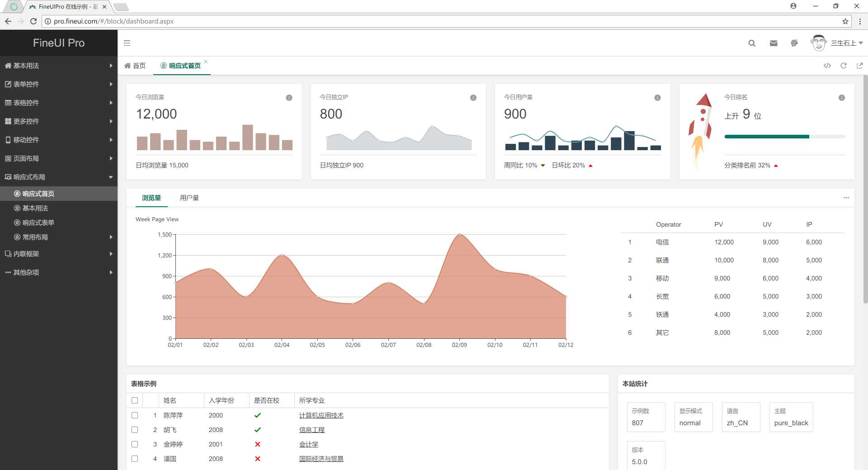The height and width of the screenshot is (470, 868).
Task: Expand the 其他杂项 sidebar menu
Action: coord(59,272)
